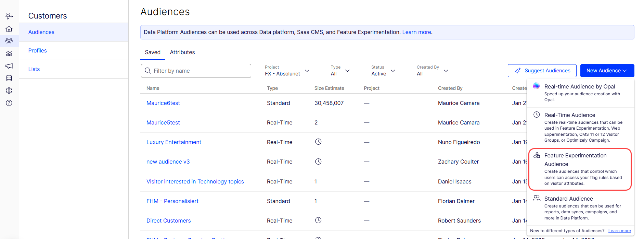Open the database icon in sidebar
This screenshot has height=239, width=644.
(9, 78)
